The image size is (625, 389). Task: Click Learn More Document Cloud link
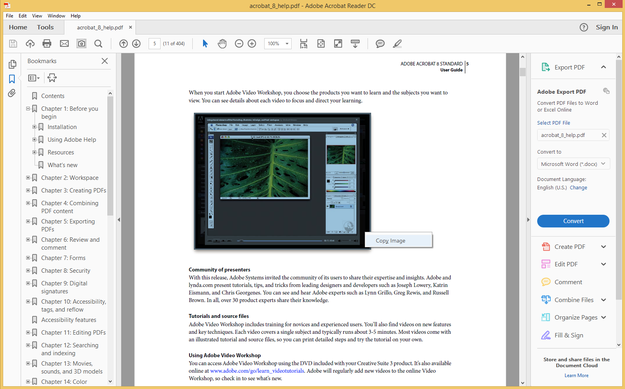point(576,375)
